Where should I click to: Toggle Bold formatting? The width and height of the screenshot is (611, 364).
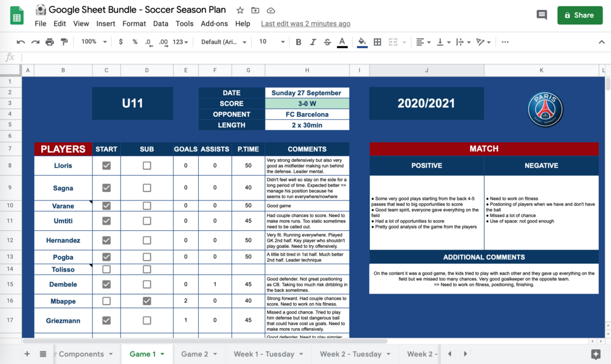point(299,42)
